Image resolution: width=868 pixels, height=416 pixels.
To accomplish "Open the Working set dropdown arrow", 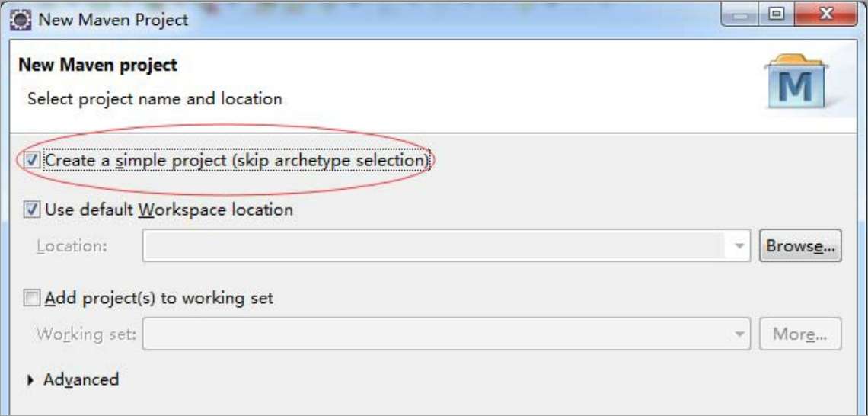I will (739, 334).
